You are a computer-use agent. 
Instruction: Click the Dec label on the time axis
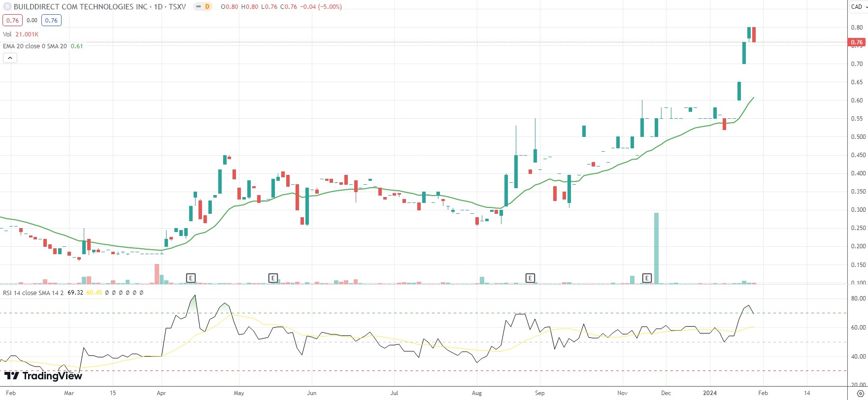[666, 393]
